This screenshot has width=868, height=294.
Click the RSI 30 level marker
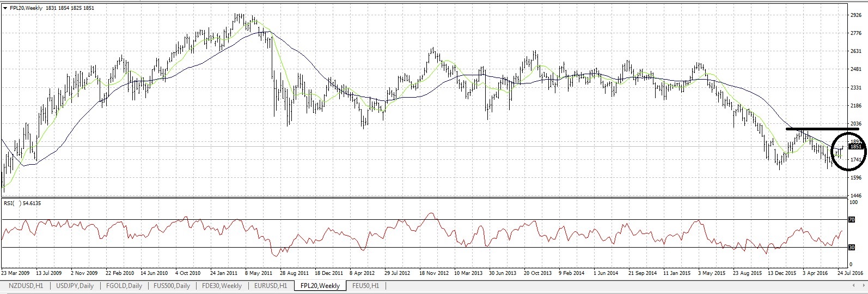tap(852, 248)
